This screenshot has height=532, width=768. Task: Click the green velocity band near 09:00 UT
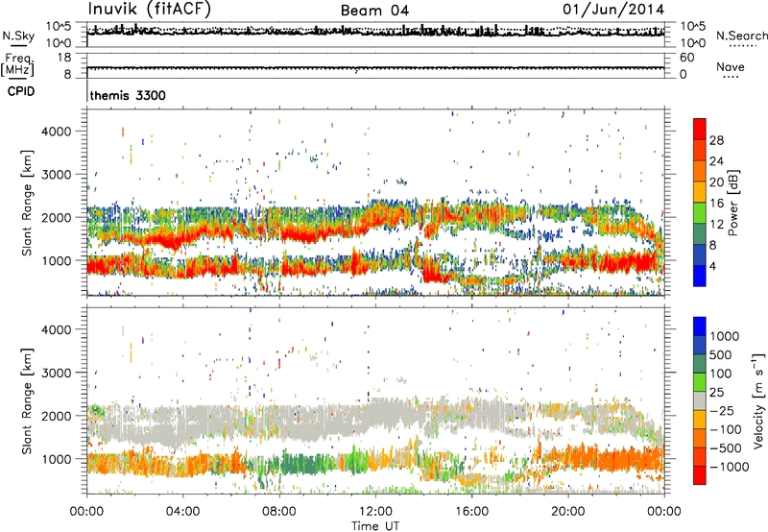pos(303,464)
